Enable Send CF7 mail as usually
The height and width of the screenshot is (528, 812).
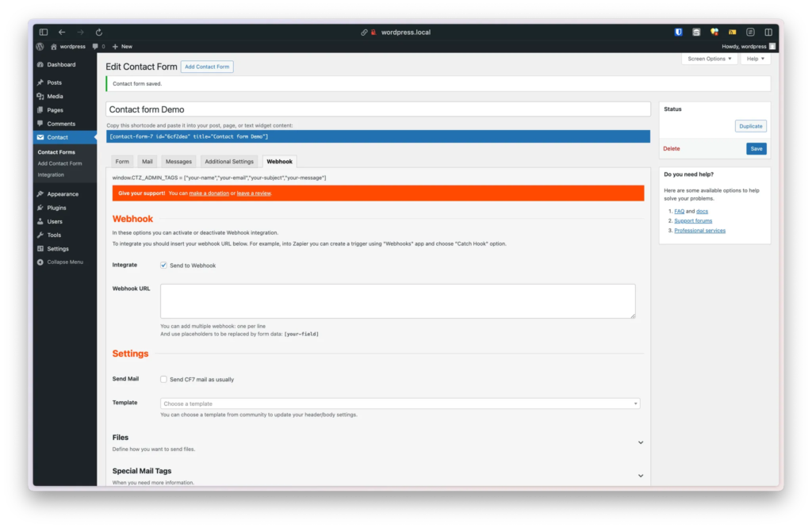[x=163, y=380]
